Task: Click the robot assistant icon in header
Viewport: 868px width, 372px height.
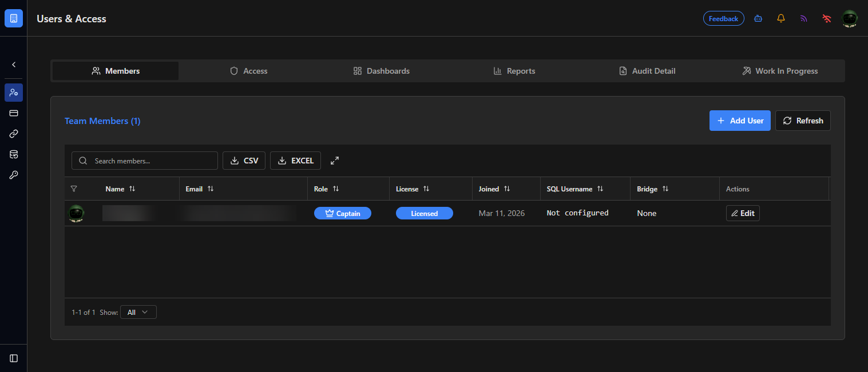Action: point(758,18)
